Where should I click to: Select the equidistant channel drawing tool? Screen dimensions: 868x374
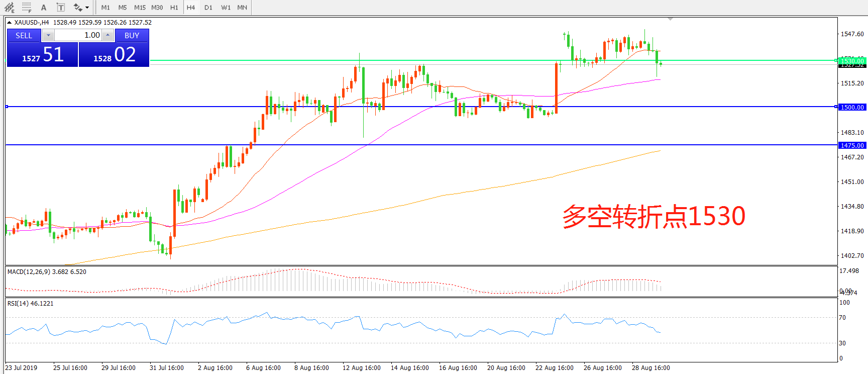10,8
